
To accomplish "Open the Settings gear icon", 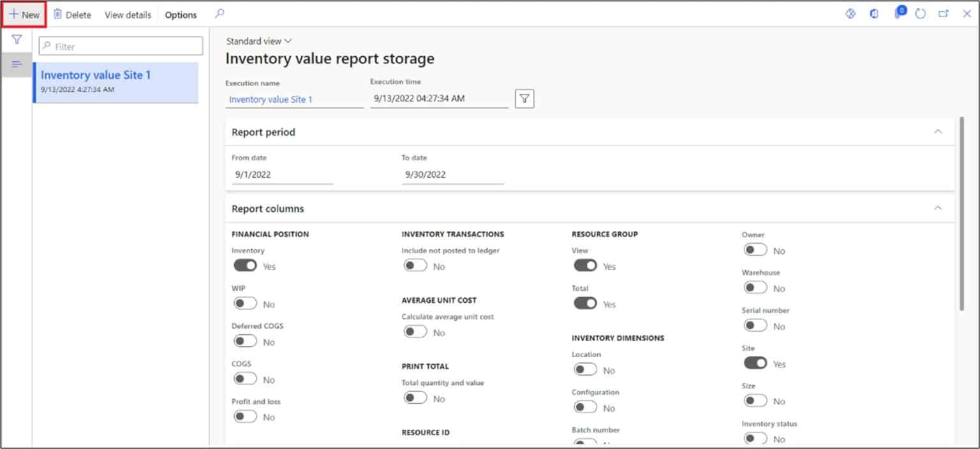I will pyautogui.click(x=850, y=13).
